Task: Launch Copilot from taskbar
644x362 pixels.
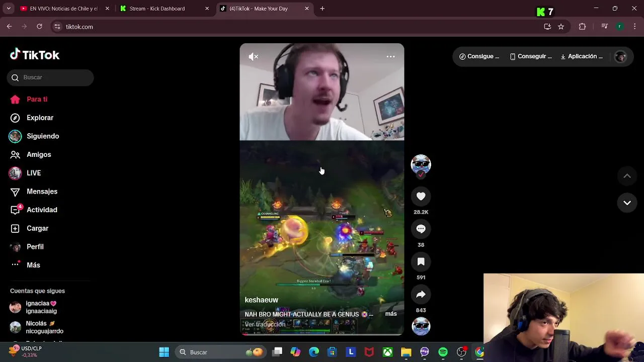Action: pyautogui.click(x=295, y=352)
